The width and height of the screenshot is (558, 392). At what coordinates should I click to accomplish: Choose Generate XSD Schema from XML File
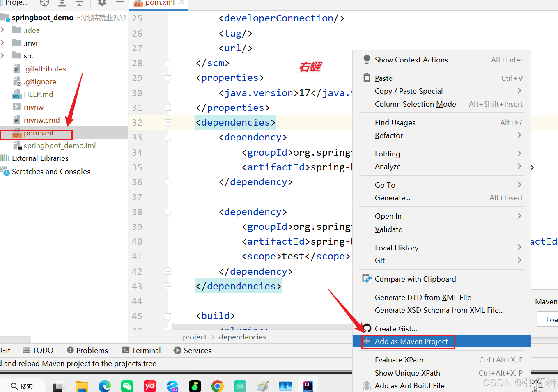click(x=442, y=310)
